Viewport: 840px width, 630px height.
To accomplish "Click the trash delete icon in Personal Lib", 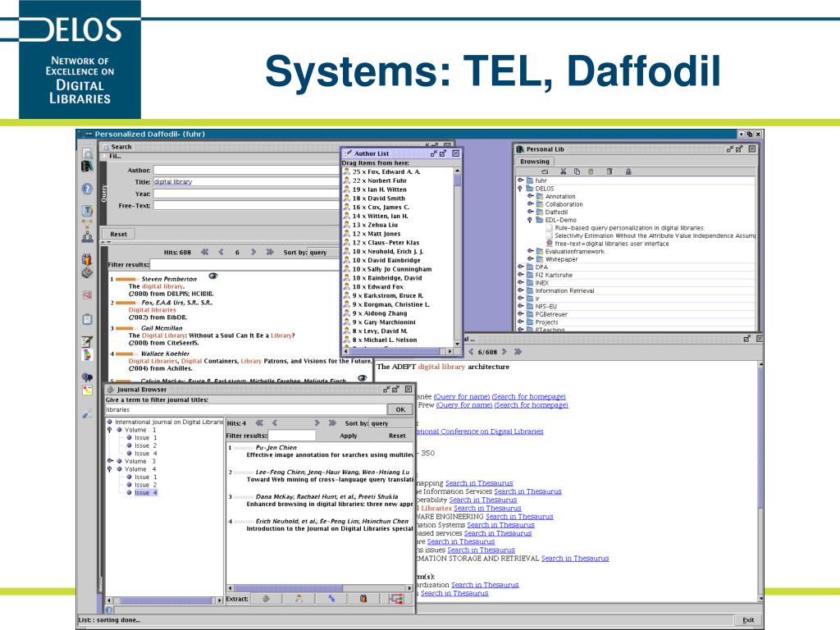I will (x=609, y=172).
